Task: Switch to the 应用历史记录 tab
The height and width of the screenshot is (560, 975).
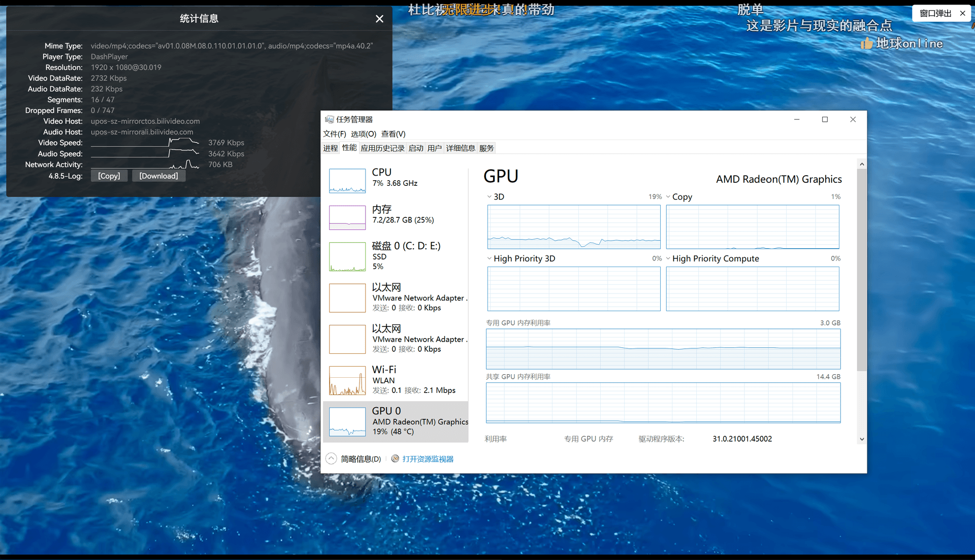Action: click(382, 148)
